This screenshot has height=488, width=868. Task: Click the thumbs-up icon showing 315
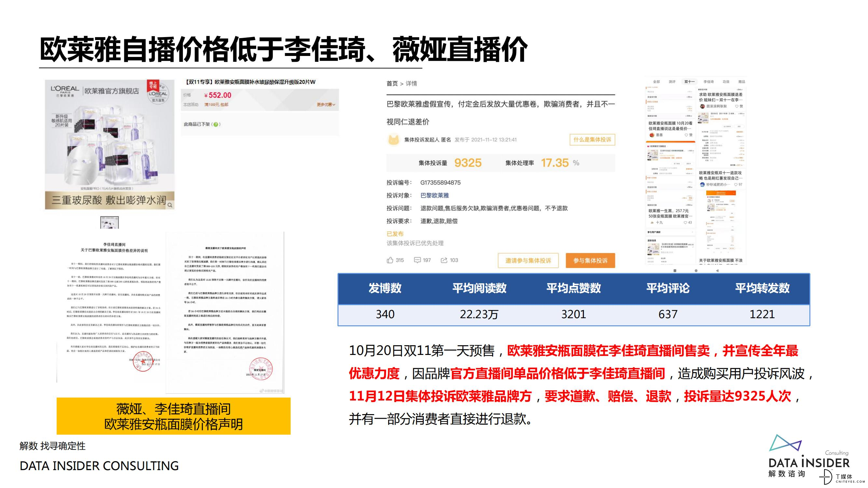click(x=390, y=260)
